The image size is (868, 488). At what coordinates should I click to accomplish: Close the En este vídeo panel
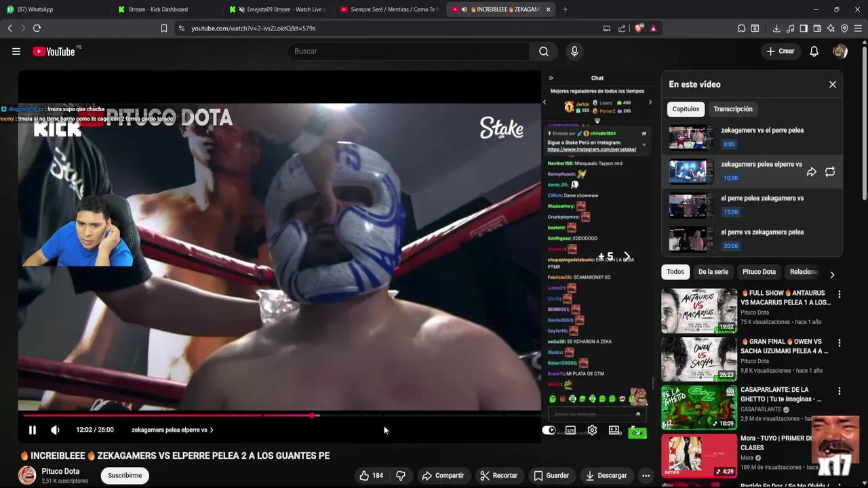click(x=833, y=85)
